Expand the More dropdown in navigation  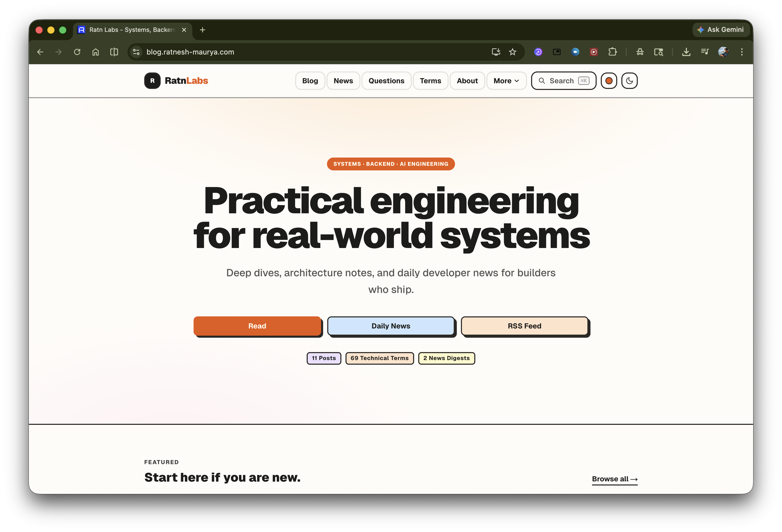[506, 81]
